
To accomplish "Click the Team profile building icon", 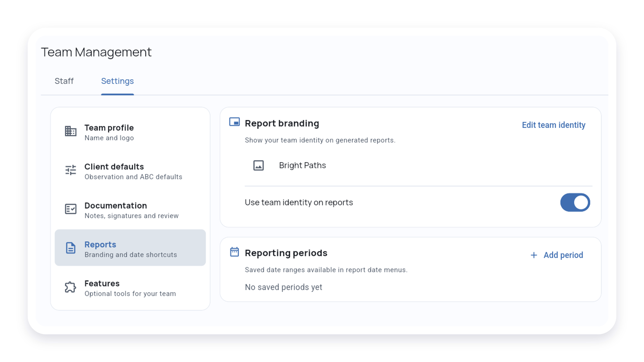I will (71, 131).
